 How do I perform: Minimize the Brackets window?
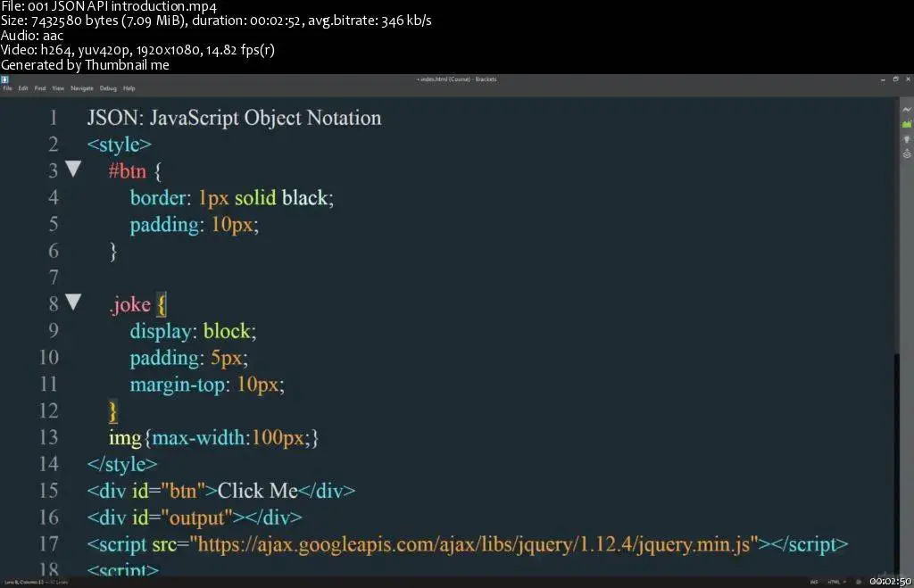pos(883,79)
